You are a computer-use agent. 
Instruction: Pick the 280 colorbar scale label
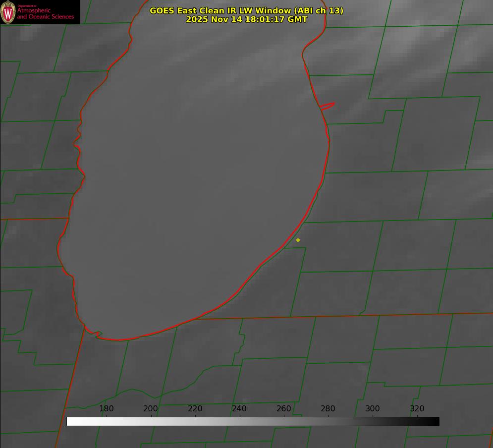(x=328, y=409)
